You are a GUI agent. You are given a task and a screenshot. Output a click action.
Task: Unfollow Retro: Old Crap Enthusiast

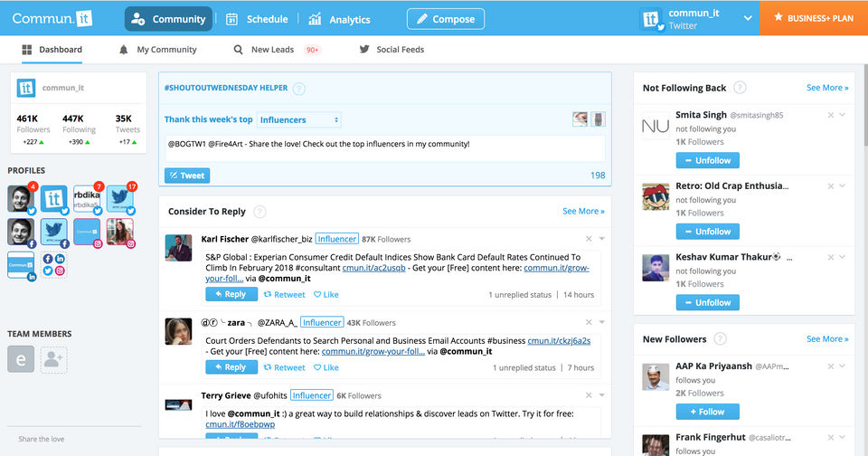(707, 231)
